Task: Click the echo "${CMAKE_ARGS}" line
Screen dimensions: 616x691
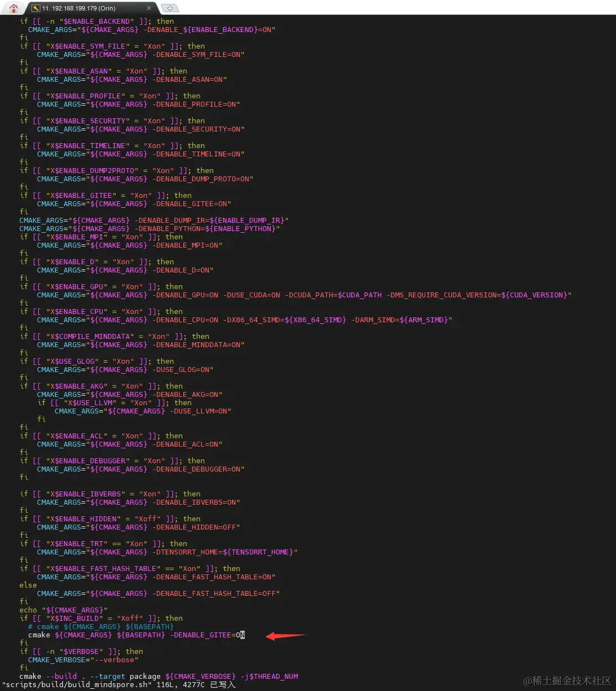Action: pos(64,610)
